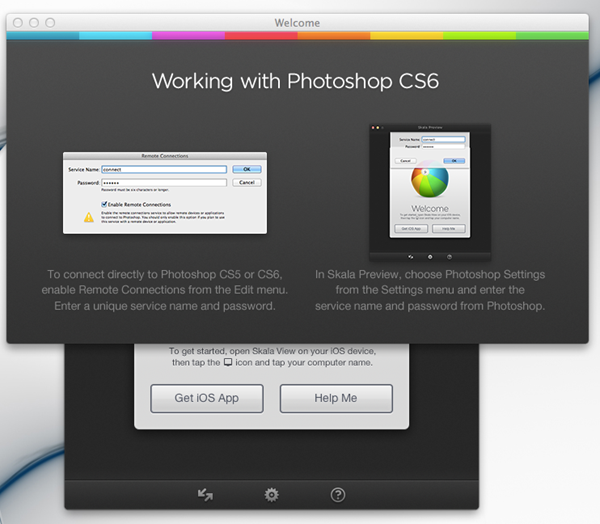Minimize the Welcome window

(34, 23)
